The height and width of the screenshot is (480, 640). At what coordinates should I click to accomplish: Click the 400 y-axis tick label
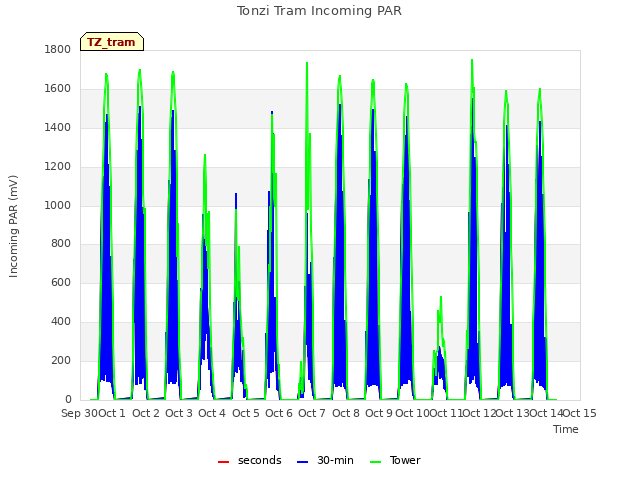61,322
